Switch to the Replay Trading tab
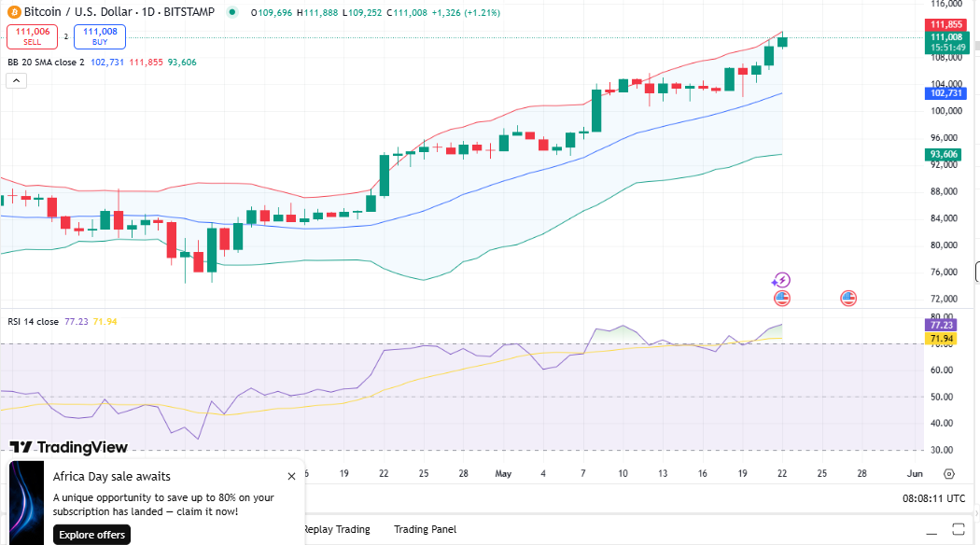 (338, 529)
